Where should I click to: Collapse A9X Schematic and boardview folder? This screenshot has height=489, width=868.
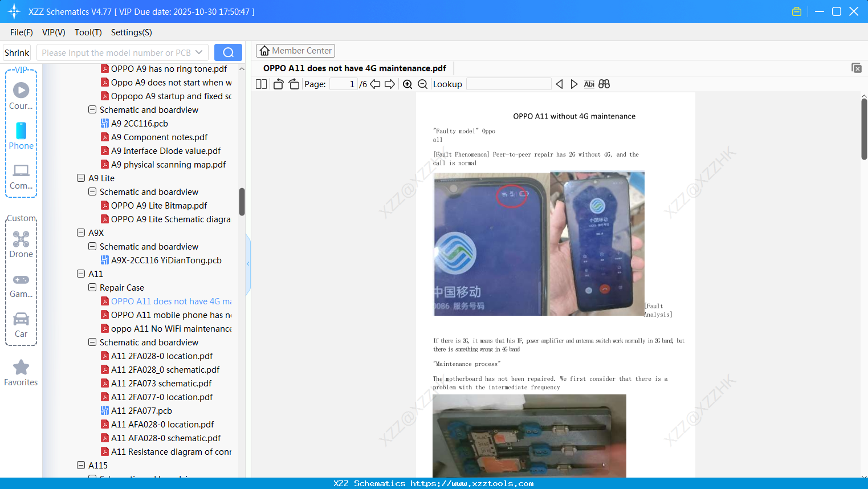[x=92, y=246]
